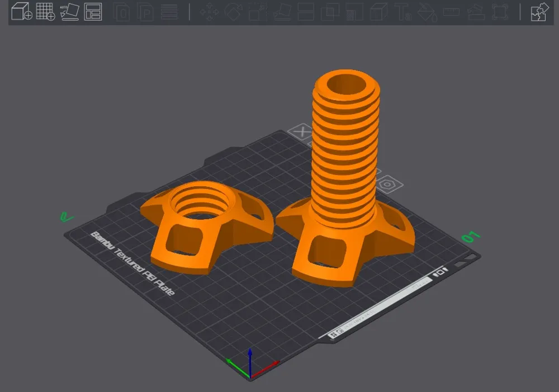Switch to assembly view with puzzle icon
Screen dimensions: 559x392
coord(538,11)
